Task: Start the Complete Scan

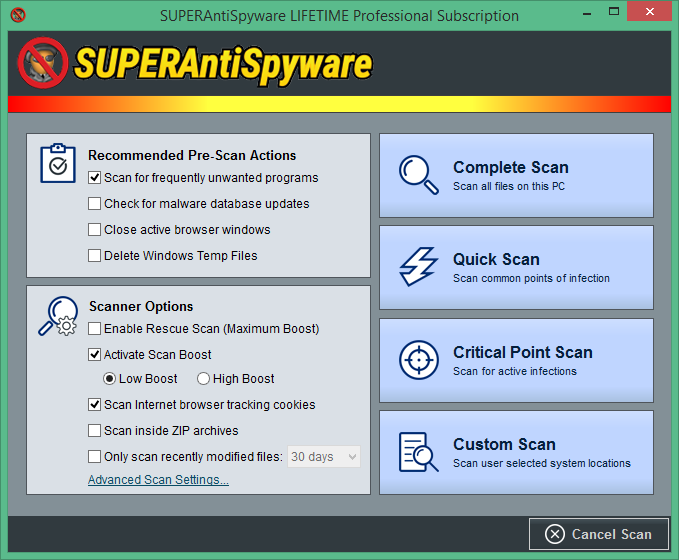Action: pyautogui.click(x=516, y=175)
